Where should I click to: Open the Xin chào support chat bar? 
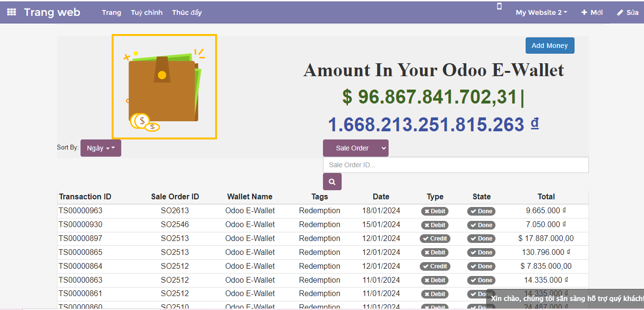click(x=565, y=299)
